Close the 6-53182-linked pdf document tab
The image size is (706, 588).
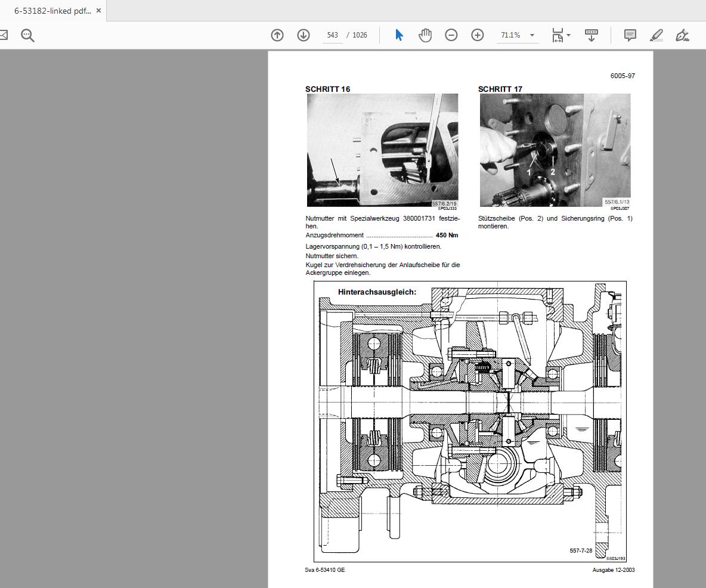point(98,10)
